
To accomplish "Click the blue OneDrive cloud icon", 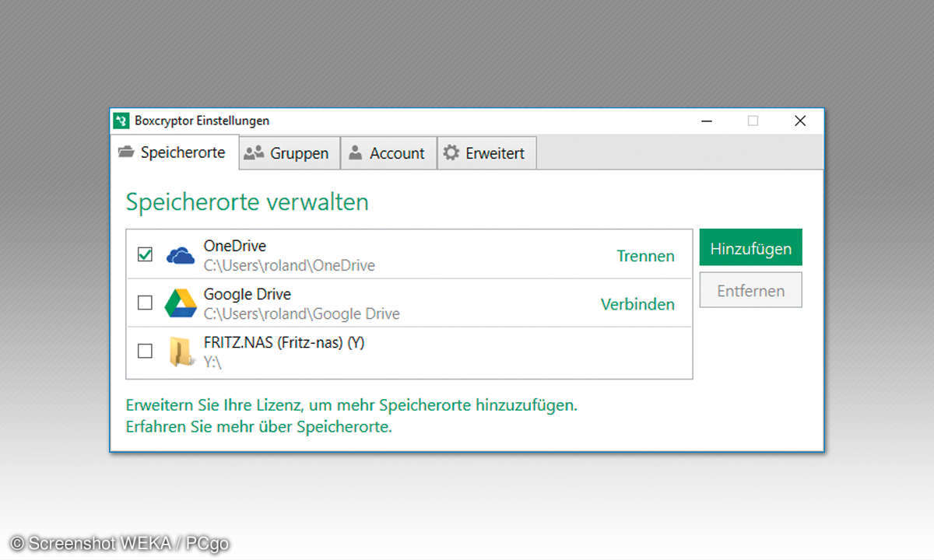I will 181,255.
